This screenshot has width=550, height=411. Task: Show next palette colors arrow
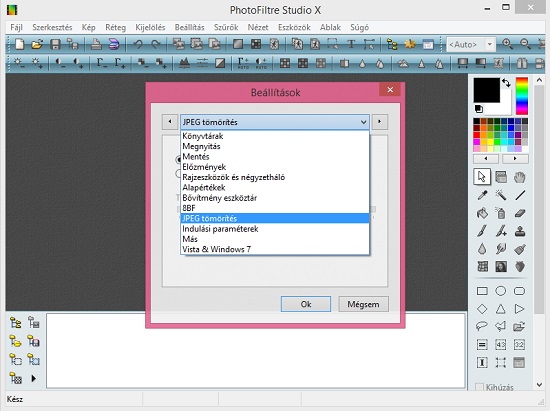(515, 159)
